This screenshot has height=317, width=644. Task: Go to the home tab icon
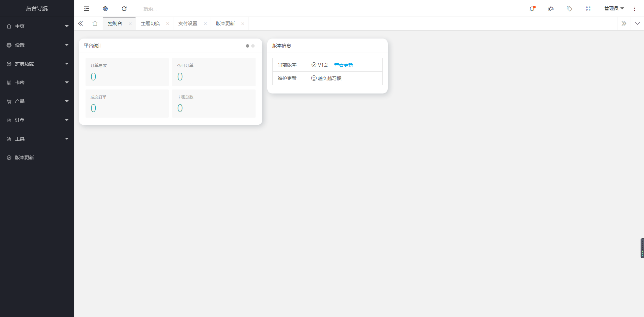[95, 23]
